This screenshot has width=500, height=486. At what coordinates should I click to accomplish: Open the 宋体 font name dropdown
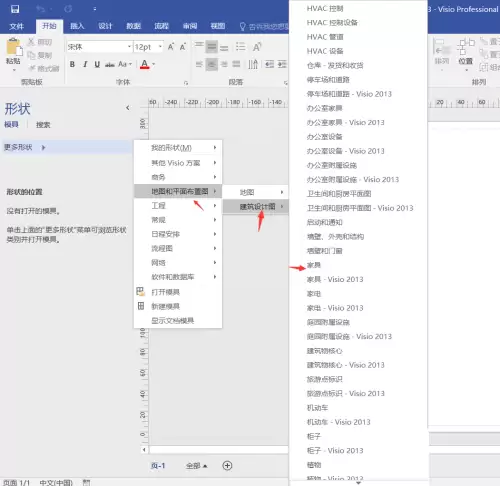pyautogui.click(x=129, y=47)
